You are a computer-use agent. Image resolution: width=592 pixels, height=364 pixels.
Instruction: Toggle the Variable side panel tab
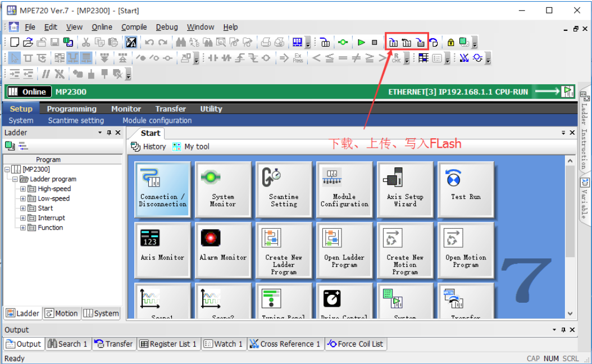coord(584,198)
